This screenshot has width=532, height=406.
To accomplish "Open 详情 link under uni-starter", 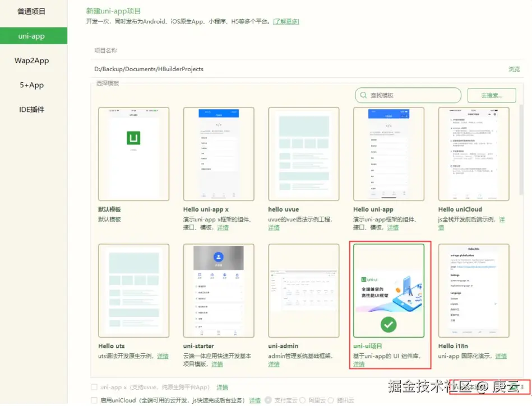I will 217,364.
